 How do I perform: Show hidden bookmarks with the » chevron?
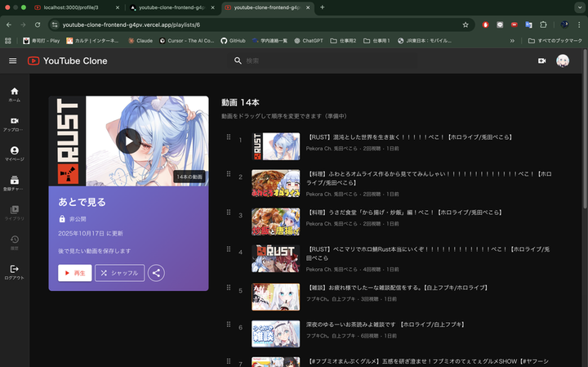[512, 41]
